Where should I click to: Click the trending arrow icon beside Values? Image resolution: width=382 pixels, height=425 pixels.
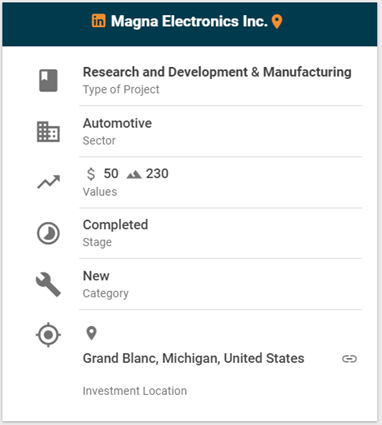[49, 182]
